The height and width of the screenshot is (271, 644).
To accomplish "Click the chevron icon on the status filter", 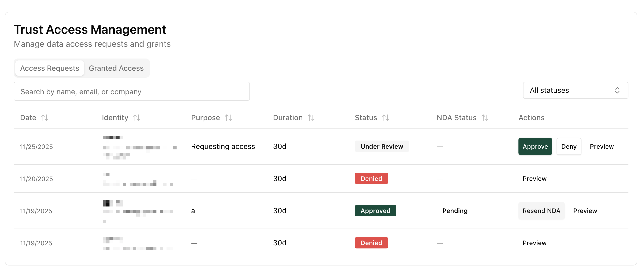I will [x=617, y=90].
